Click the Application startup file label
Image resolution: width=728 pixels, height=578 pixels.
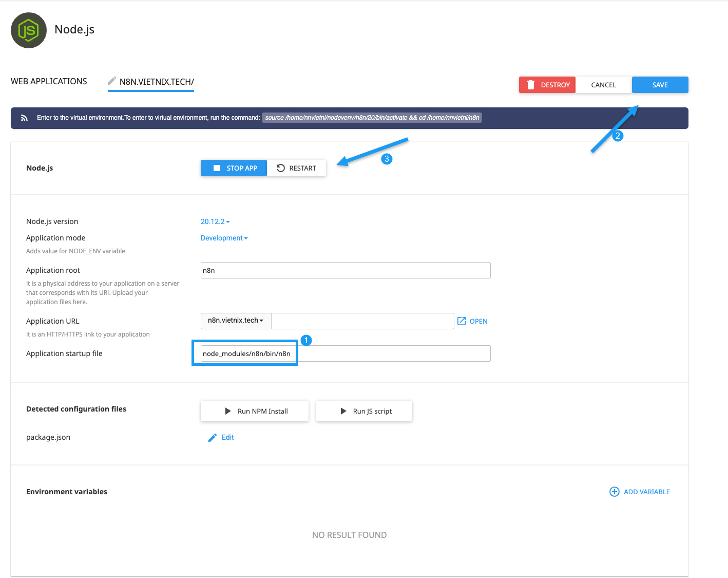pos(64,353)
